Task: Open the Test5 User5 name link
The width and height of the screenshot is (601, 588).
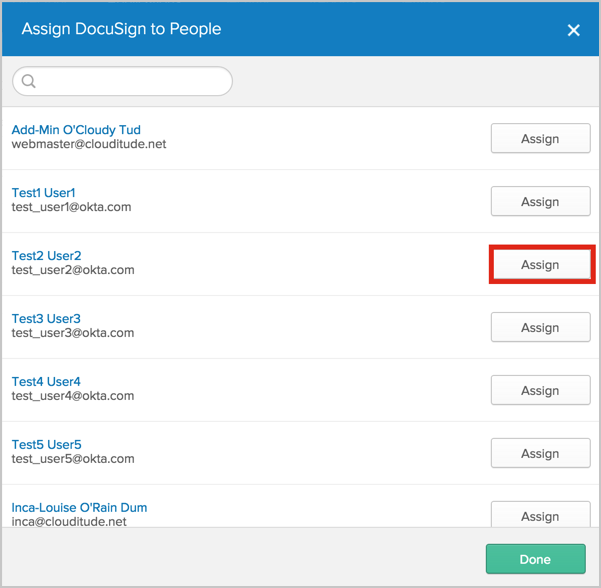Action: 46,445
